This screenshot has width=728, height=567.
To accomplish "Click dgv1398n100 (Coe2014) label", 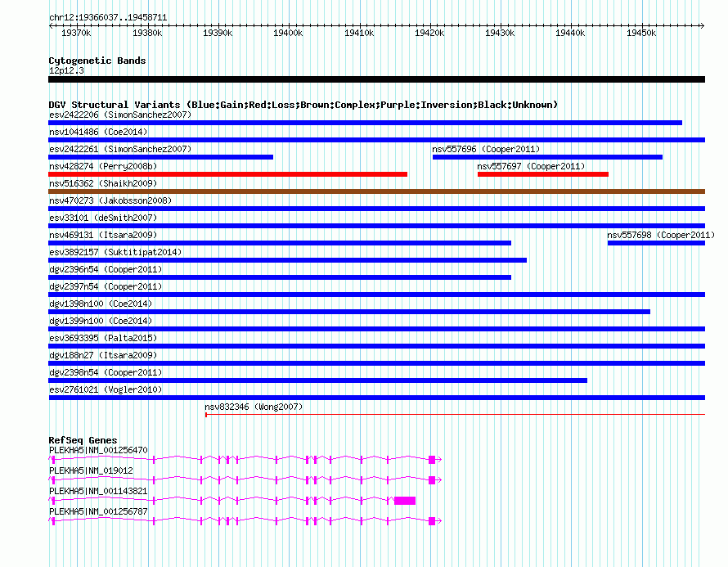I will coord(101,304).
